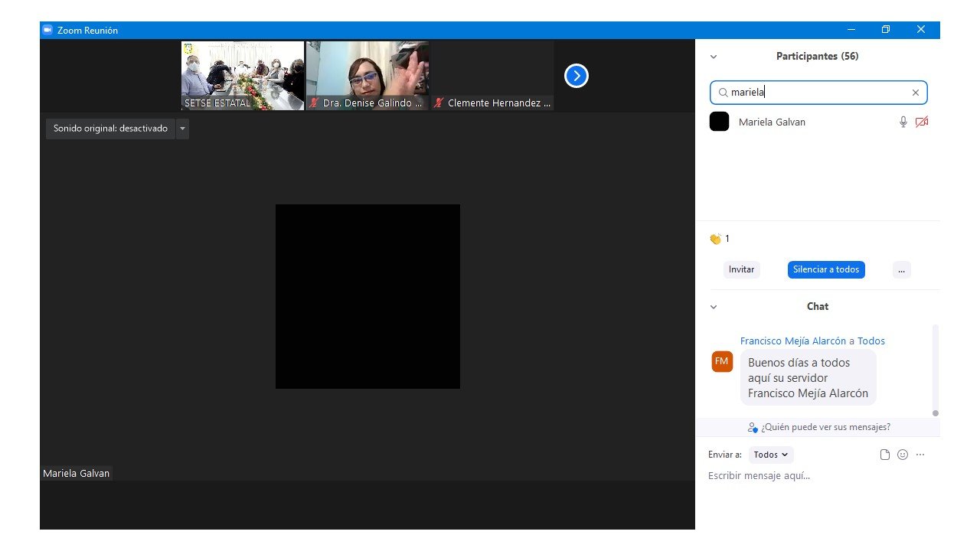Click the next video thumbnails arrow
Viewport: 980px width, 551px height.
576,76
